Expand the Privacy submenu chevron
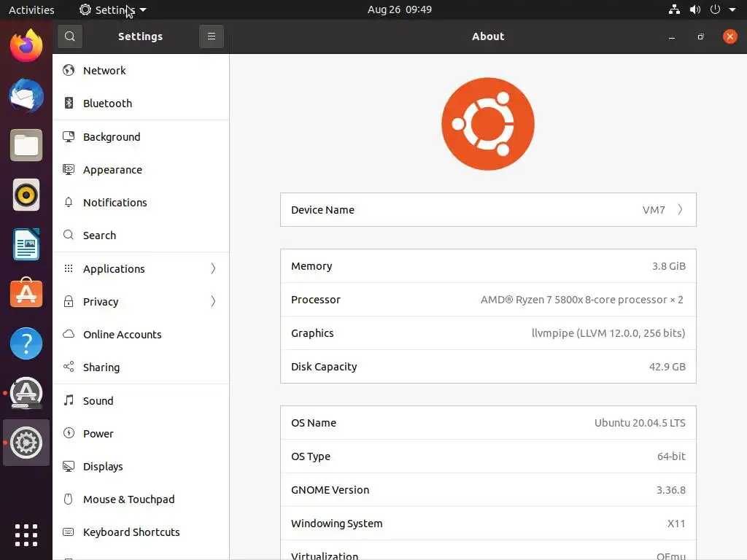747x560 pixels. (x=213, y=301)
